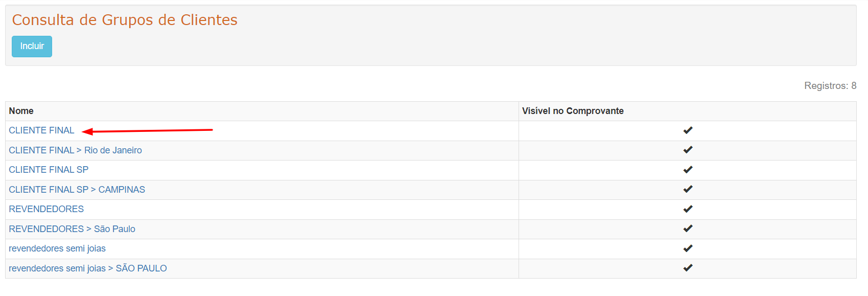Click checkmark icon in REVENDEDORES row
Viewport: 868px width, 296px height.
point(688,209)
